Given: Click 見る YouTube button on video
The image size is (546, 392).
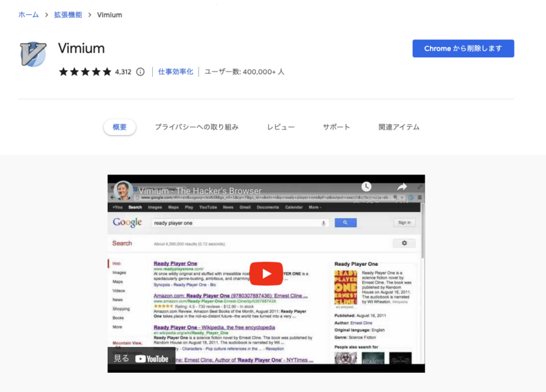Looking at the screenshot, I should (141, 359).
